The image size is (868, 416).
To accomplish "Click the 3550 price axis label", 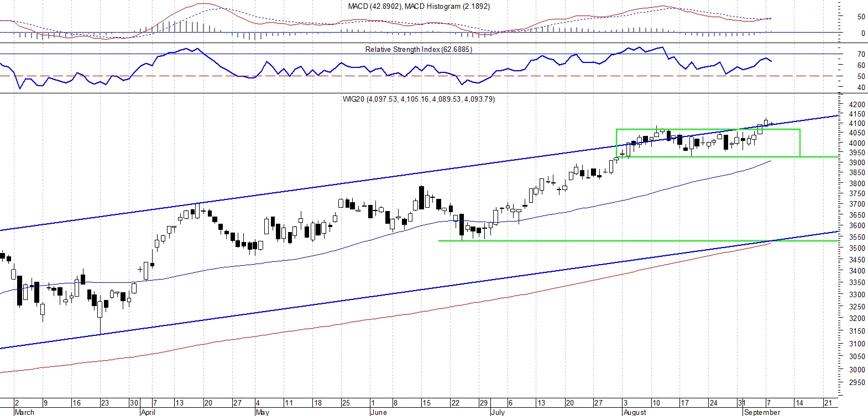I will (x=857, y=237).
